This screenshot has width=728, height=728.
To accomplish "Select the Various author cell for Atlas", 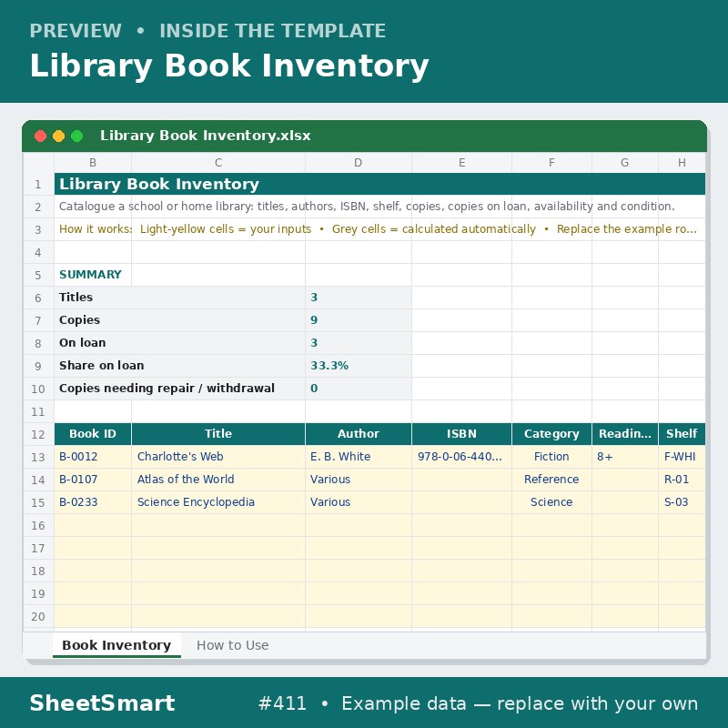I will [x=358, y=480].
